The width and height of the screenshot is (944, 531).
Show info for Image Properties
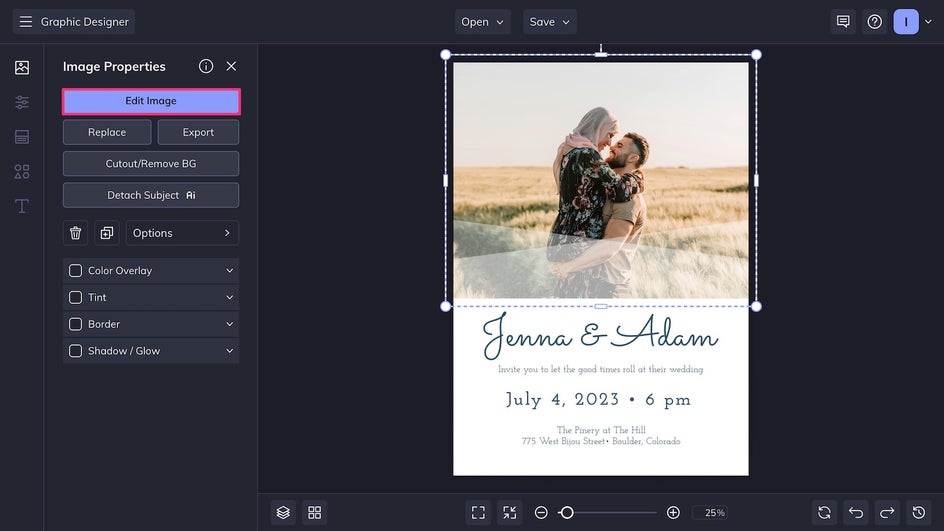[x=206, y=66]
